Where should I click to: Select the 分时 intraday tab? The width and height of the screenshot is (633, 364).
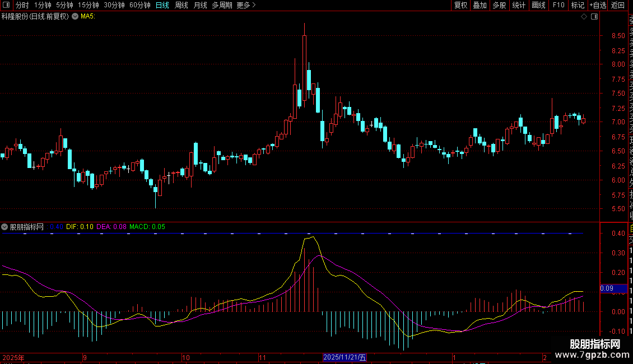(22, 5)
